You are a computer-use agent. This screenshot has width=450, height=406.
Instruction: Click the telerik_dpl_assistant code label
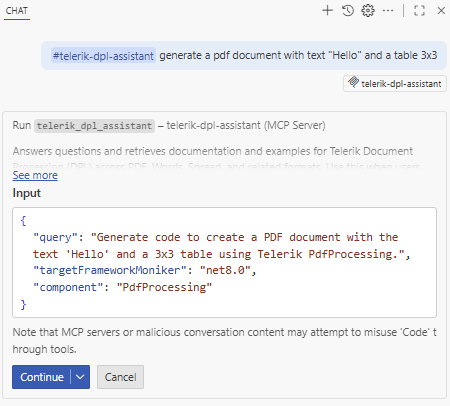[x=94, y=126]
